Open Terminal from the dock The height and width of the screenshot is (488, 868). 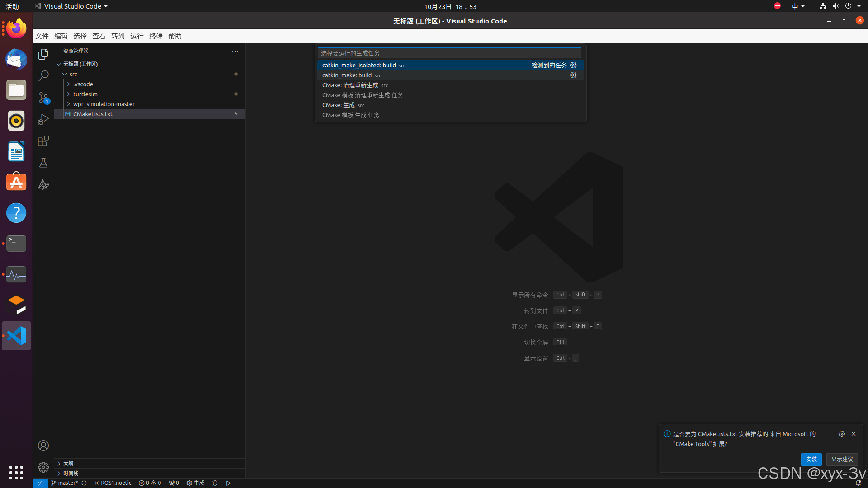point(16,244)
